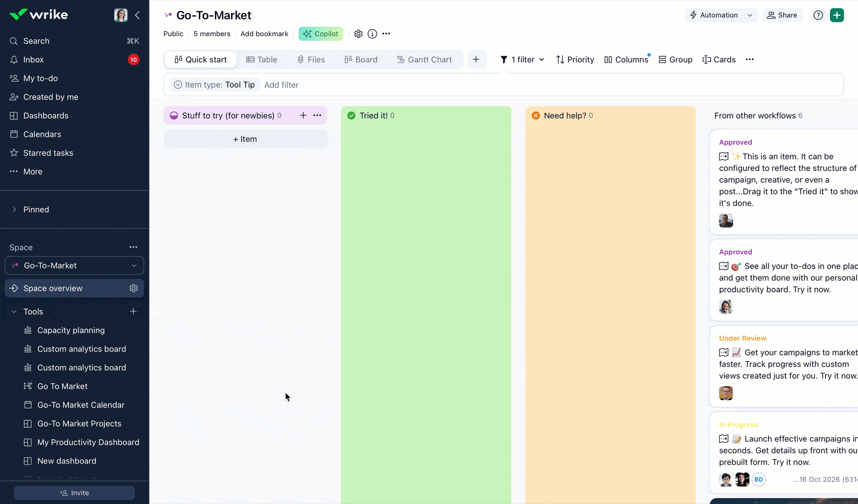The image size is (858, 504).
Task: Click the Share button
Action: (782, 15)
